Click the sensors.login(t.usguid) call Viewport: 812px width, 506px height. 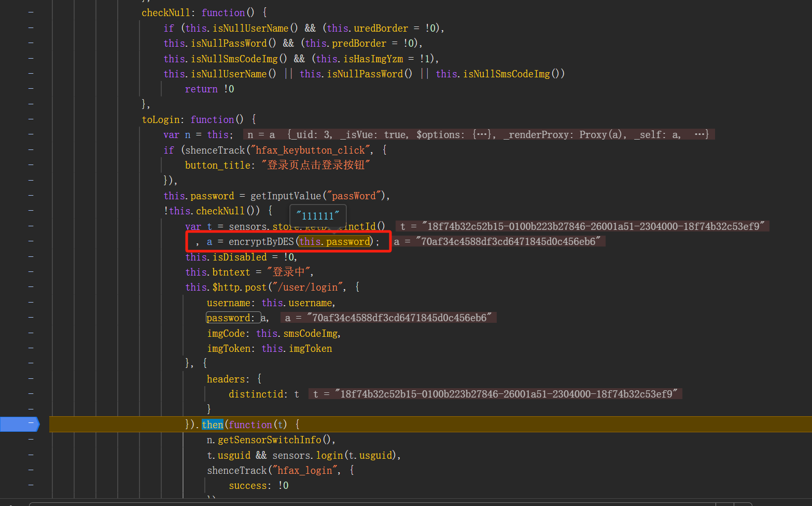coord(334,455)
